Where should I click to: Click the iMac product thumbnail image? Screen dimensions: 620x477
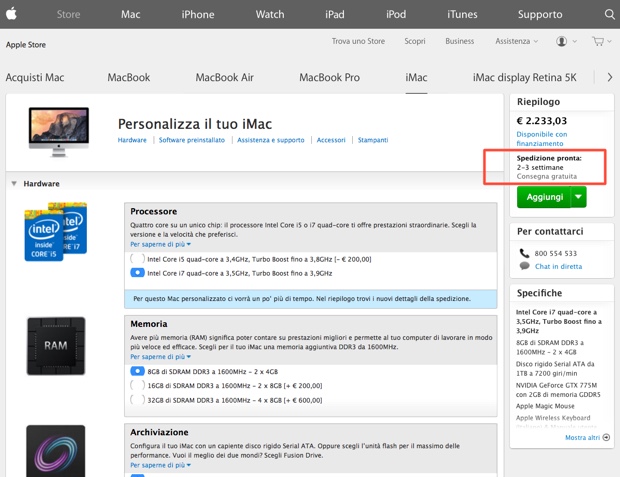point(59,132)
